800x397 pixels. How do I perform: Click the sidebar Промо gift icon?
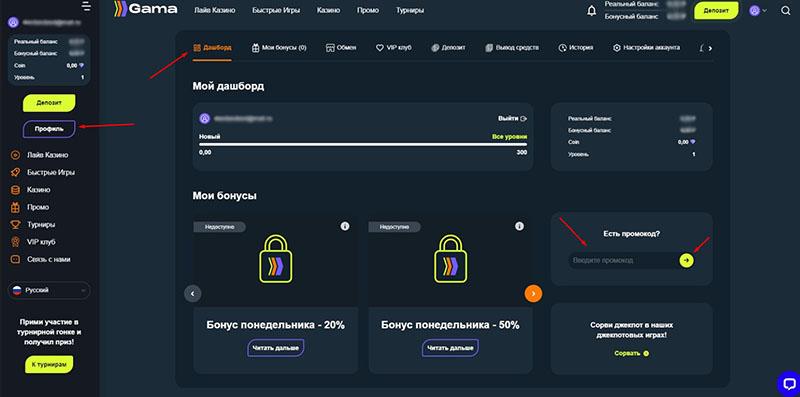coord(16,207)
